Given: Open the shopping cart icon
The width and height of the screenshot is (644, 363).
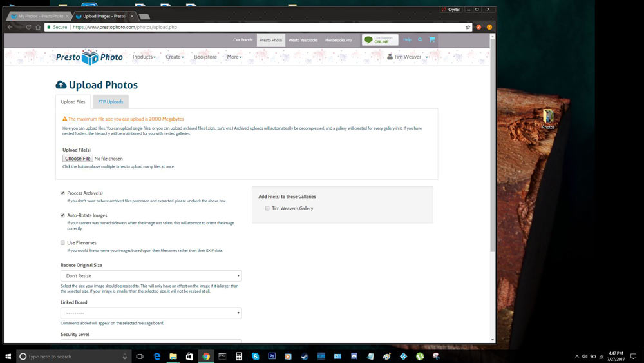Looking at the screenshot, I should point(431,40).
